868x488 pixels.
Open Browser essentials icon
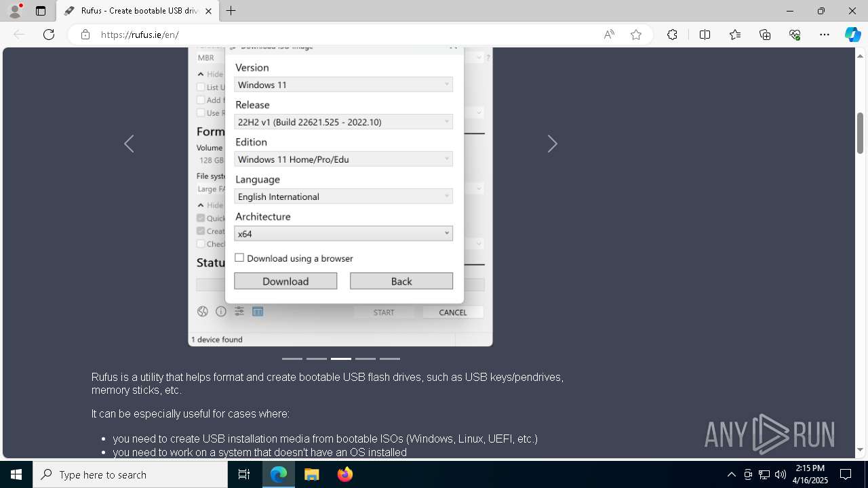[x=795, y=35]
